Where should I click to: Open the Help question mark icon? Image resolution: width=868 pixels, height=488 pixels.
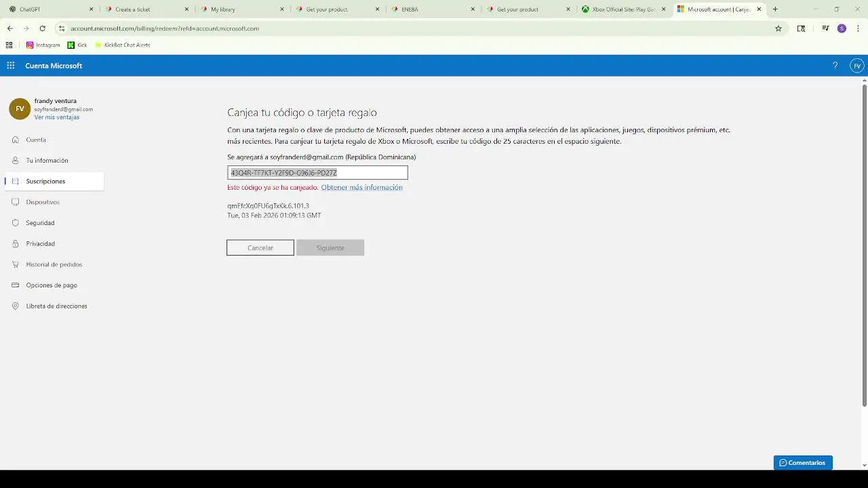pyautogui.click(x=835, y=66)
